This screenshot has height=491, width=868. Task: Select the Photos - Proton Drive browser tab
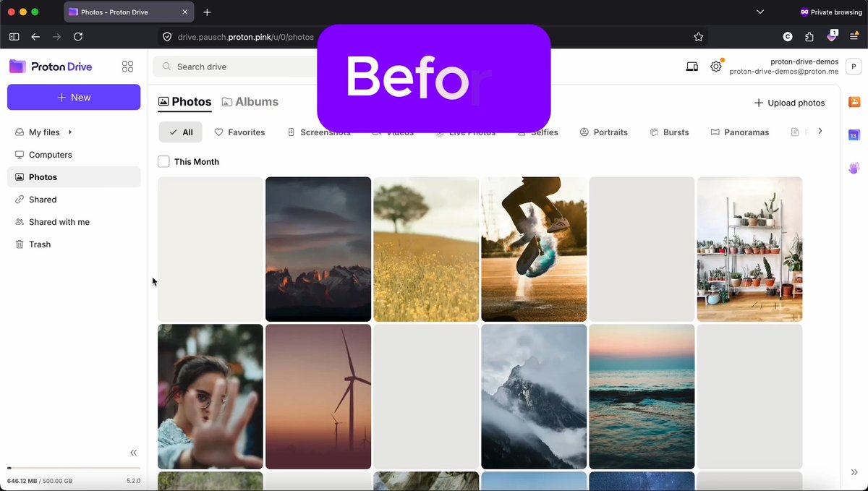point(129,12)
